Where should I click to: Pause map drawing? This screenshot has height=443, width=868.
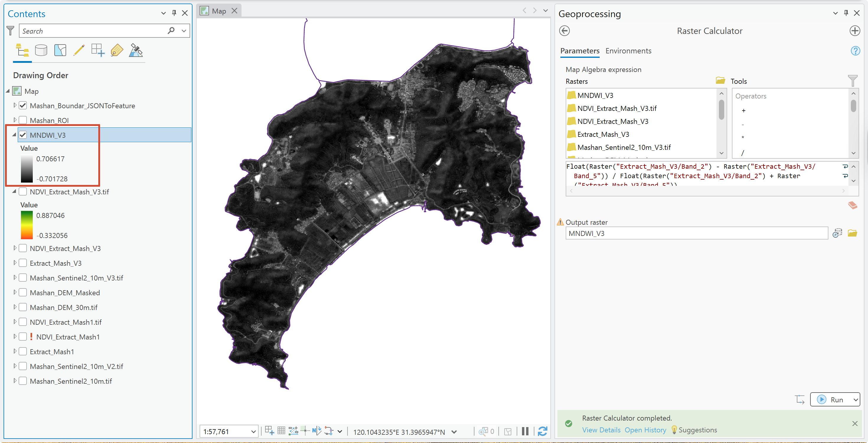[x=525, y=431]
